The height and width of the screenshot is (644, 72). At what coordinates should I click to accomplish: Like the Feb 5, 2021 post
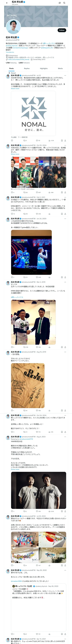38,214
